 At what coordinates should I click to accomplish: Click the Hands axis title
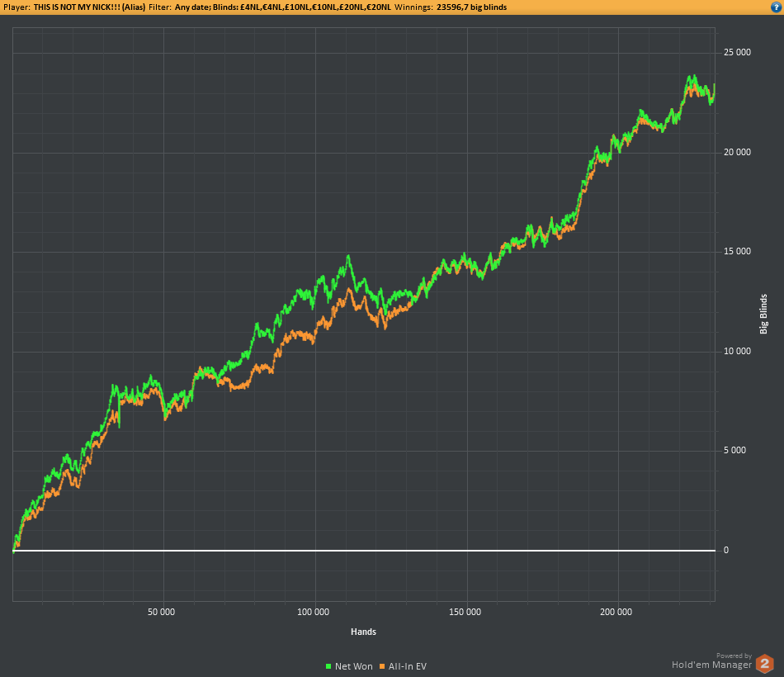click(363, 632)
